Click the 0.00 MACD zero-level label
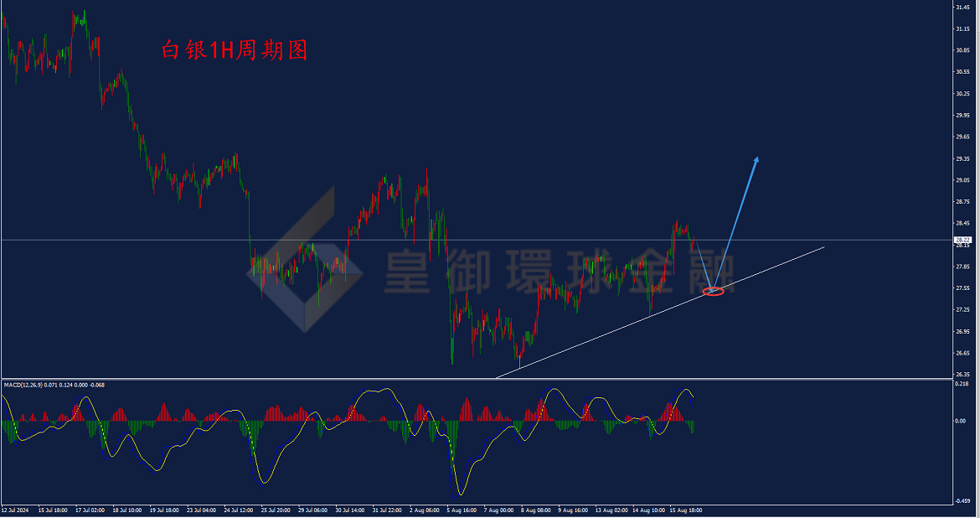This screenshot has width=980, height=518. [960, 421]
